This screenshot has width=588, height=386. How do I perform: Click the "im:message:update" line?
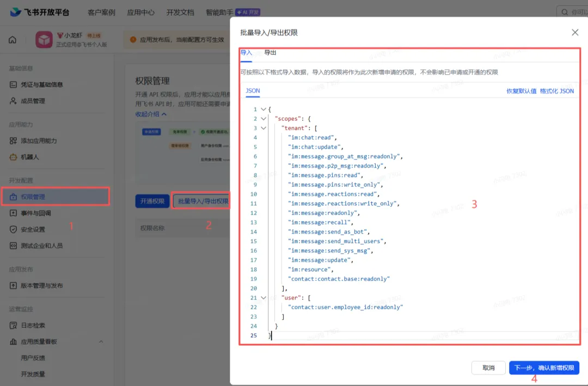click(x=321, y=260)
